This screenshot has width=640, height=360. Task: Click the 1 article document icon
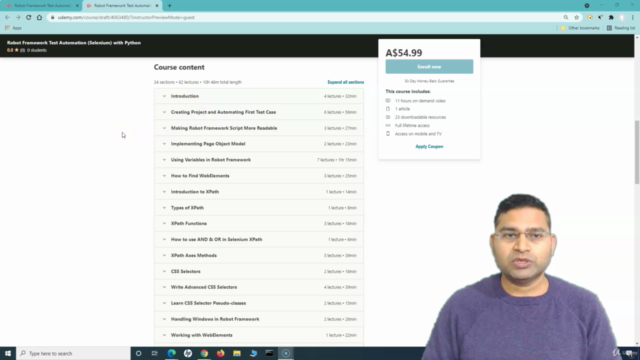point(388,109)
